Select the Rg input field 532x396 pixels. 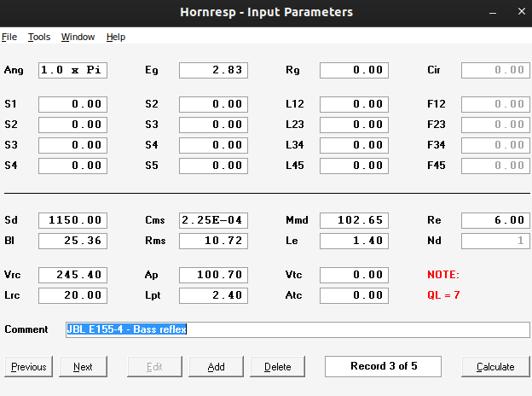click(x=354, y=70)
